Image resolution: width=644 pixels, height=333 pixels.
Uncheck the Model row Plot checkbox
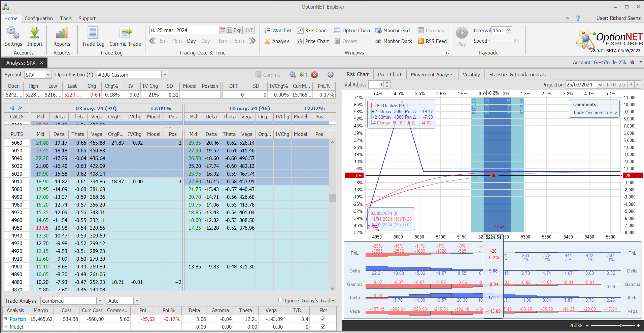[x=323, y=327]
